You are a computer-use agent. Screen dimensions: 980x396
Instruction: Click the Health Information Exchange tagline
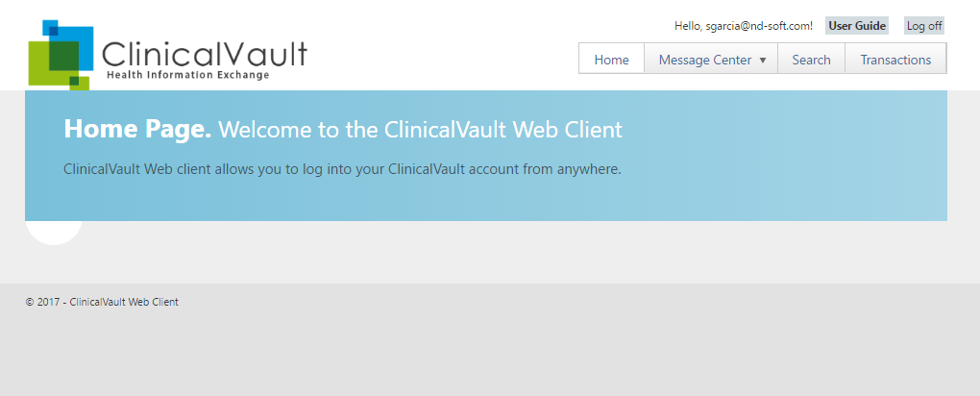click(187, 75)
